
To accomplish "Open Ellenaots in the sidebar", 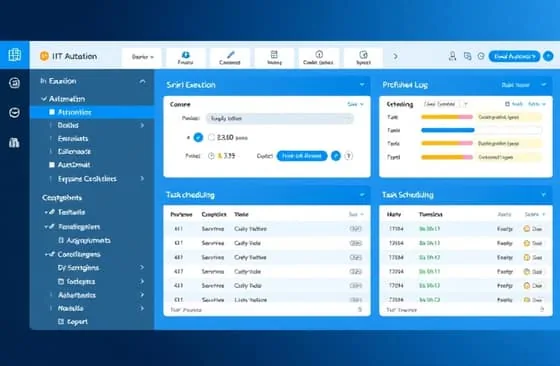I will (x=74, y=151).
